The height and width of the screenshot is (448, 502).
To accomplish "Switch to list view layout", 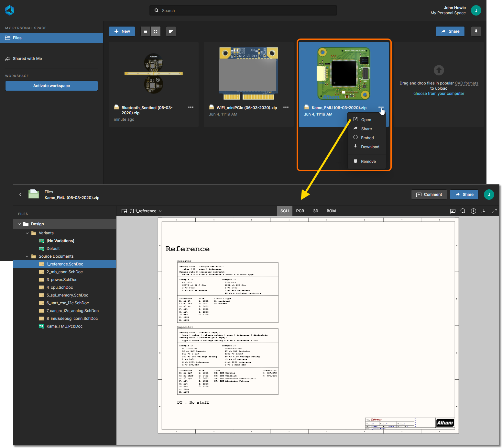I will 146,31.
